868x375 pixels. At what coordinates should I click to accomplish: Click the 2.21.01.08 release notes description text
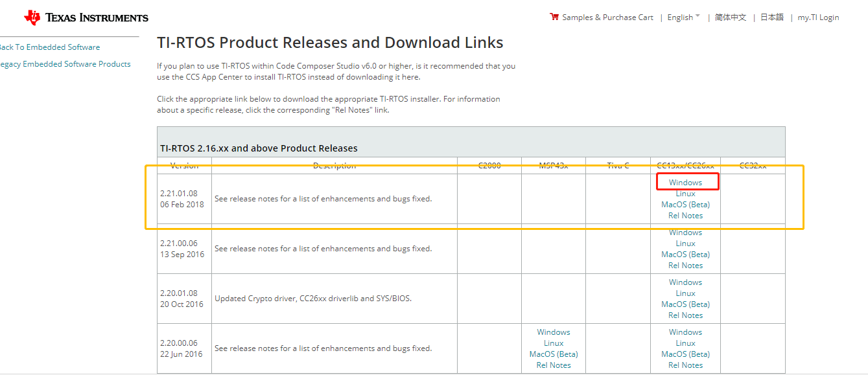pos(323,199)
